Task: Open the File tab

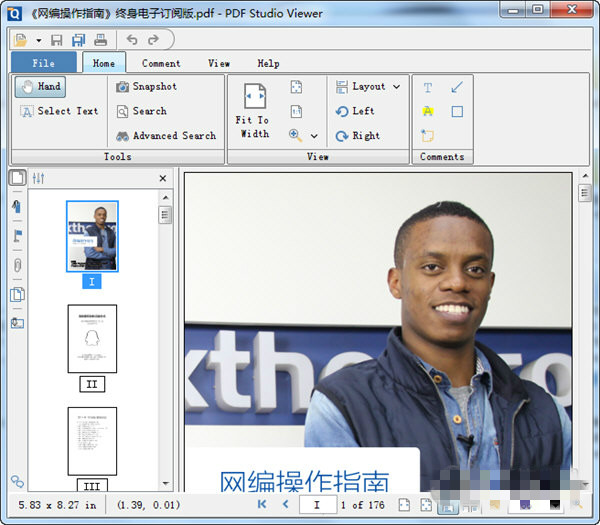Action: (44, 63)
